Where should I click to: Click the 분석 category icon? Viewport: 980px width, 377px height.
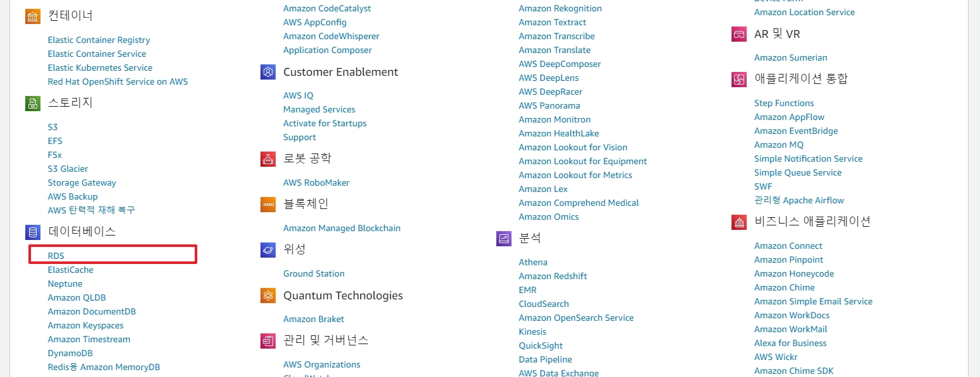pos(504,239)
